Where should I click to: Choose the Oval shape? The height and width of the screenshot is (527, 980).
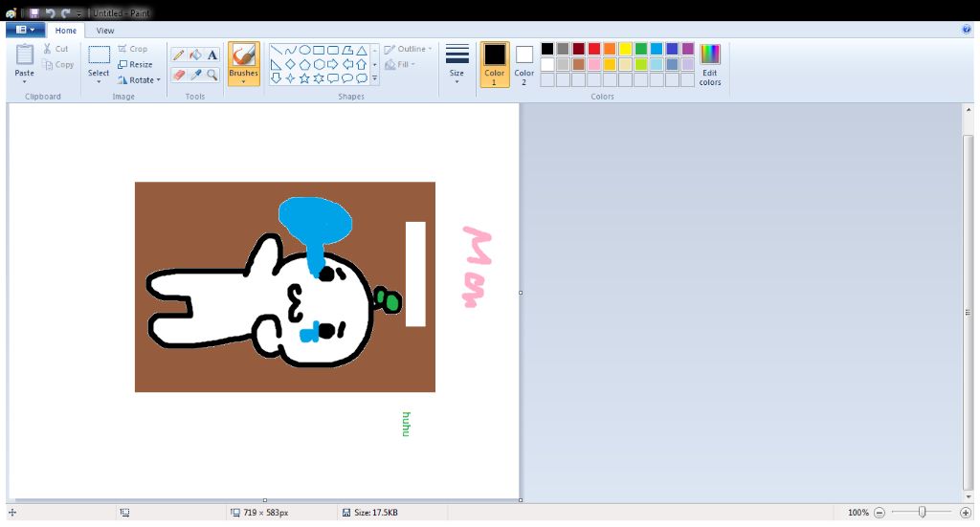(305, 50)
